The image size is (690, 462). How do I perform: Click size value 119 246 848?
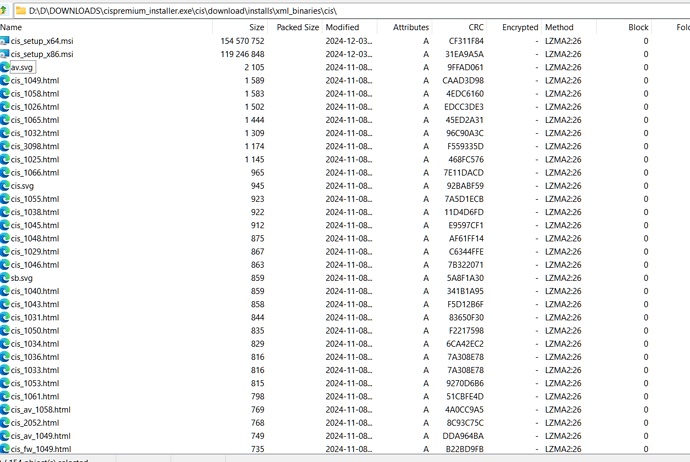coord(242,54)
